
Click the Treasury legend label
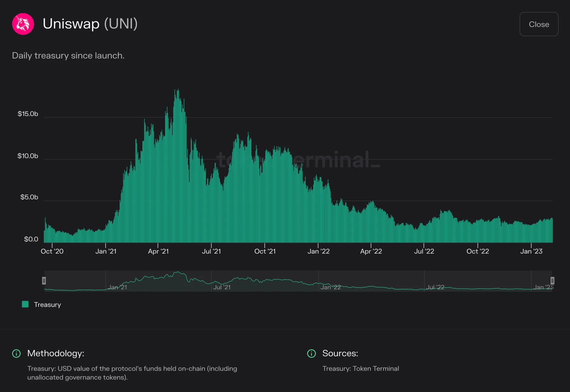(48, 304)
